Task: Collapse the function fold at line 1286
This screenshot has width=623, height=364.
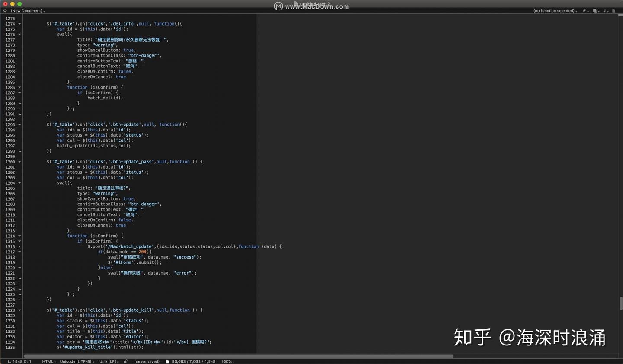Action: [19, 87]
